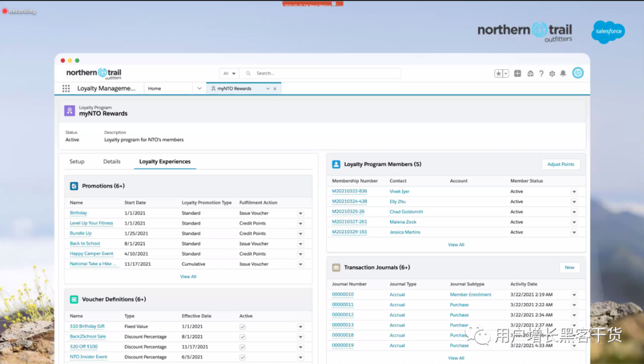Open row actions for the Birthday promotion
This screenshot has height=364, width=644.
pos(301,213)
